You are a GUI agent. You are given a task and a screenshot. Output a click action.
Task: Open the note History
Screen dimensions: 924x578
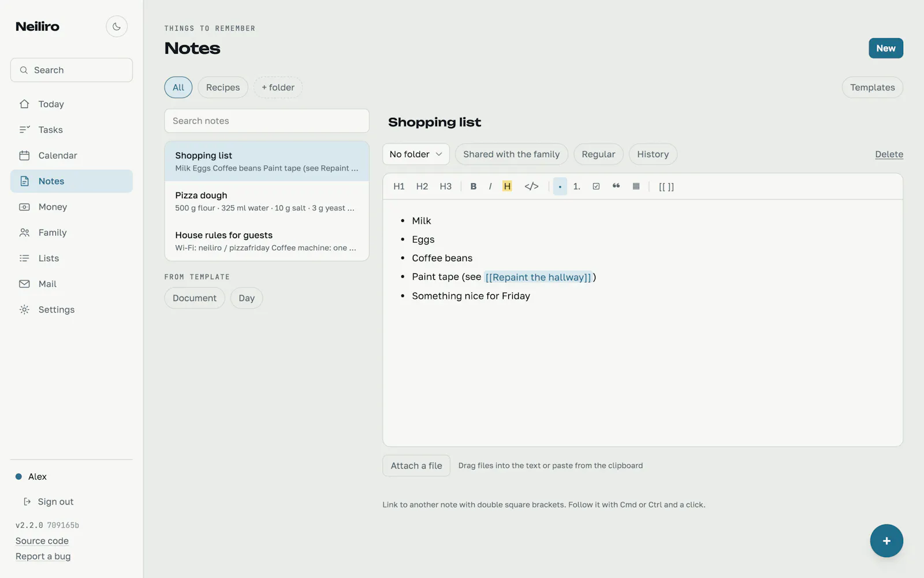pos(653,154)
